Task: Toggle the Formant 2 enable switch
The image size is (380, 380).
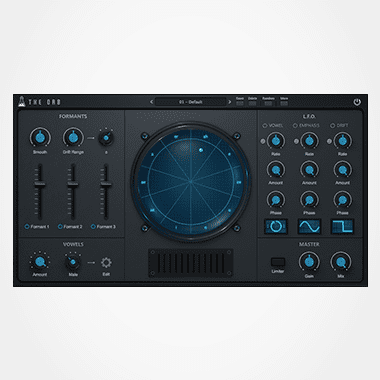Action: (60, 226)
